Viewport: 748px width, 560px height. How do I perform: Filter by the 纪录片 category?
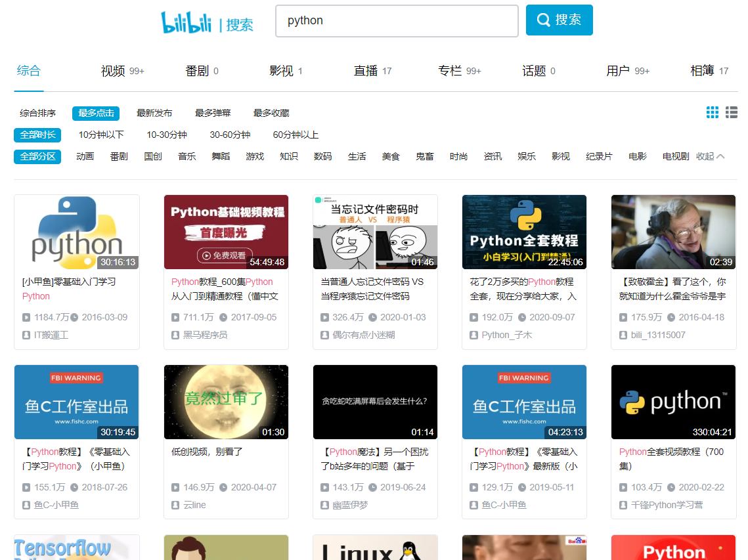click(x=599, y=156)
